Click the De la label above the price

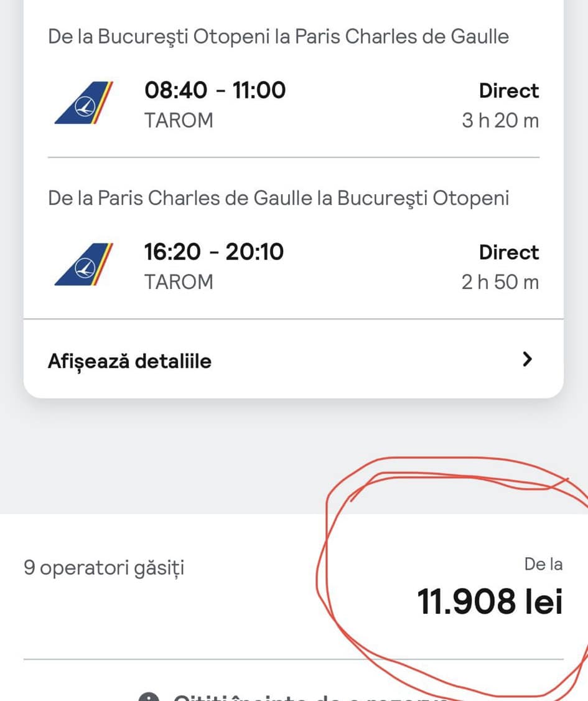point(543,565)
